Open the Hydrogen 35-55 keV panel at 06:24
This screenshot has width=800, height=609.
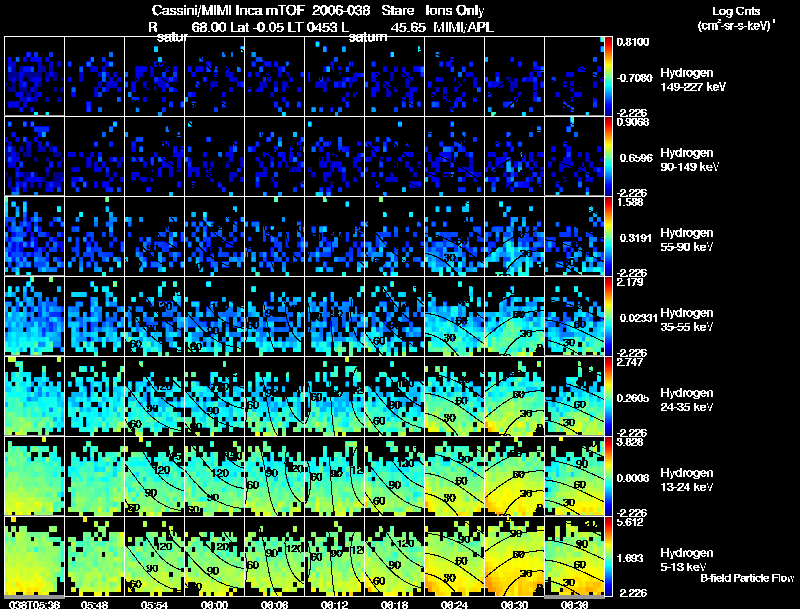click(454, 316)
